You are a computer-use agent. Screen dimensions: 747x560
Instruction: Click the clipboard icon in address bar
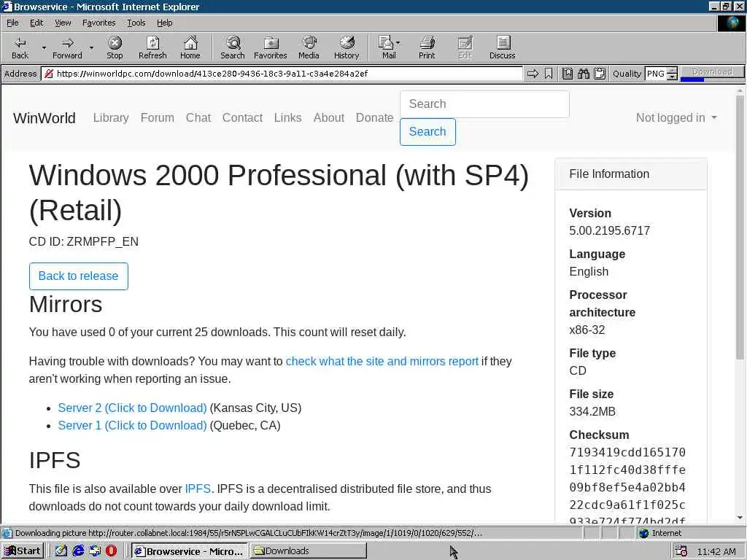pos(600,74)
